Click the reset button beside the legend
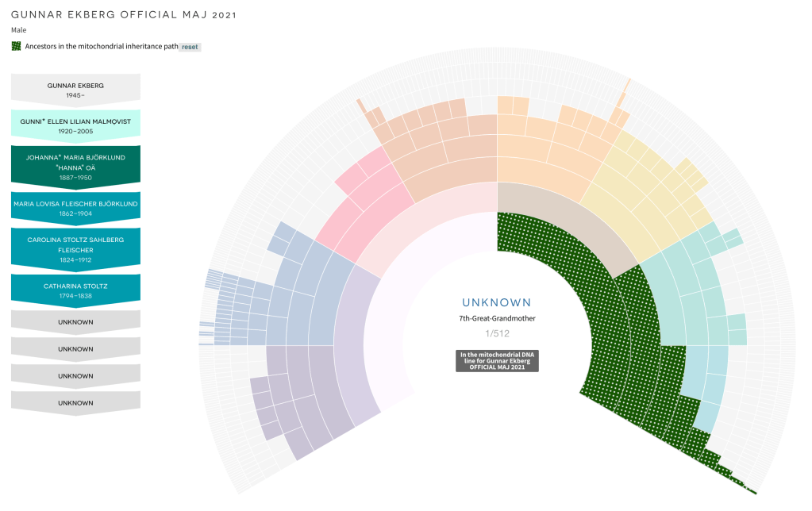812x511 pixels. (190, 47)
